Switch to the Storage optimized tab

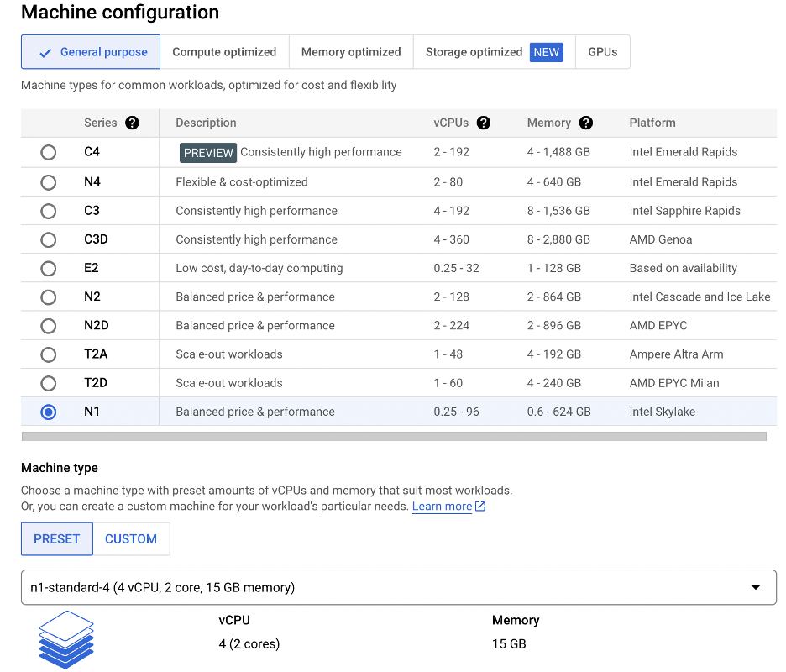[x=495, y=51]
